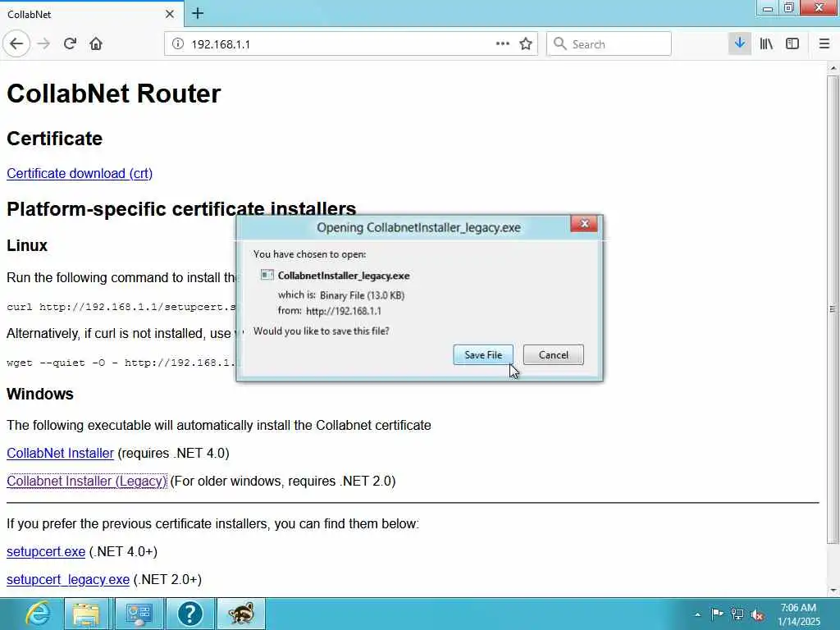Minimize the Firefox window
Image resolution: width=840 pixels, height=630 pixels.
tap(768, 8)
